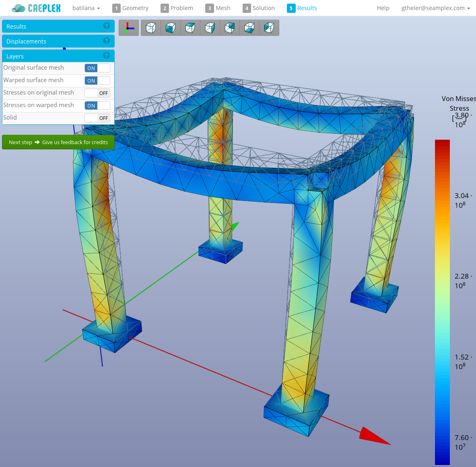Click the Von Mises stress color scale bar
476x467 pixels.
[x=442, y=302]
